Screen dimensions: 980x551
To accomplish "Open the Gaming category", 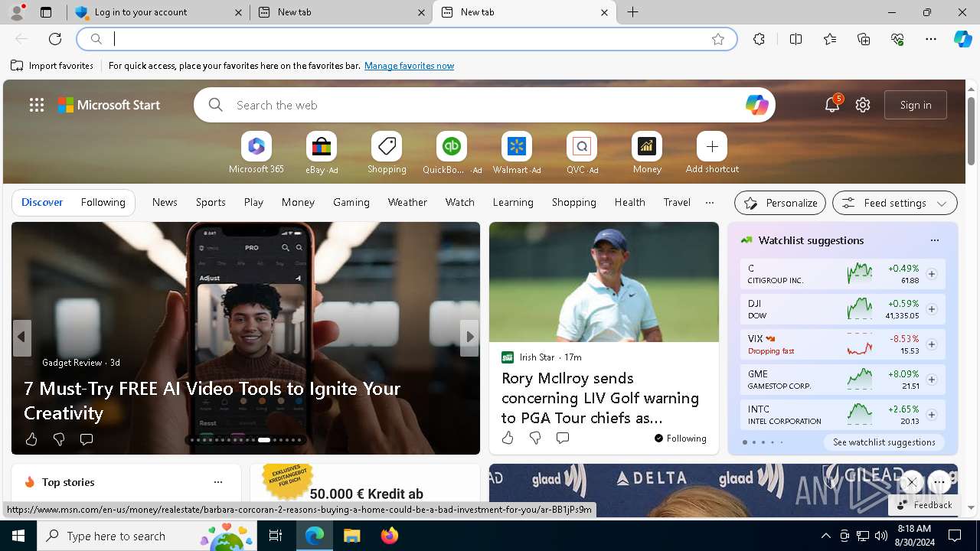I will click(x=351, y=202).
